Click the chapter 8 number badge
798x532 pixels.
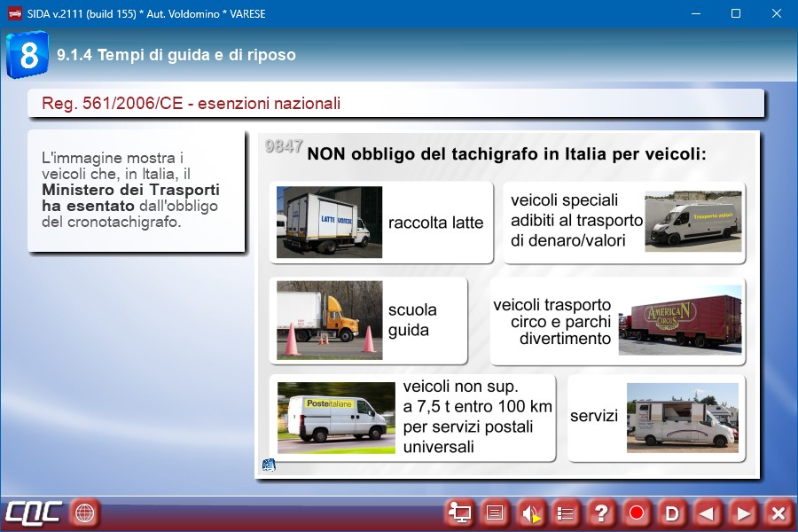click(27, 55)
